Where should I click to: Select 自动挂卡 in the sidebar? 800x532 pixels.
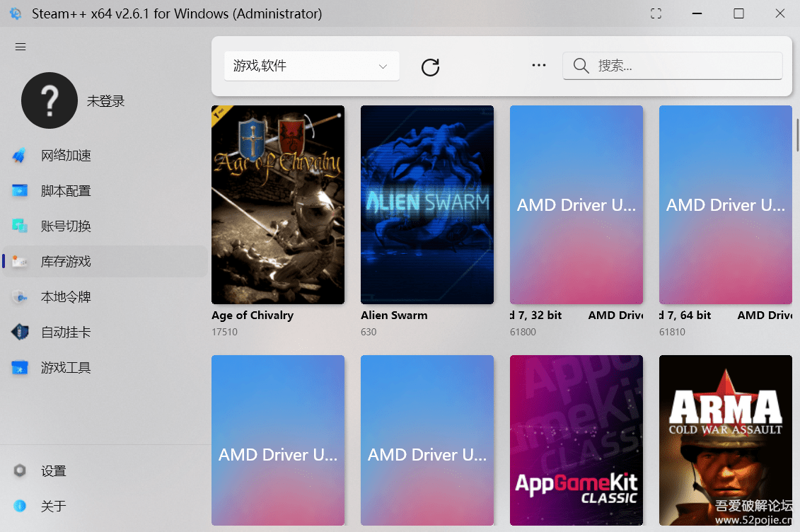[105, 332]
